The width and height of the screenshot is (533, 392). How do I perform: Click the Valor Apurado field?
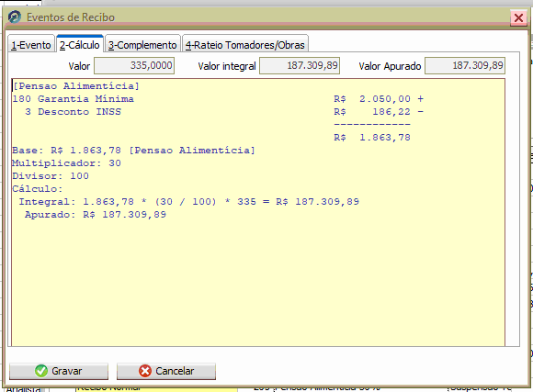click(465, 65)
